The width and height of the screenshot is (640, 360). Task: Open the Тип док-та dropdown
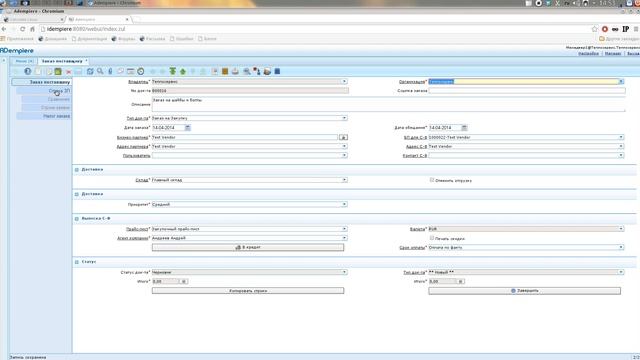click(344, 118)
